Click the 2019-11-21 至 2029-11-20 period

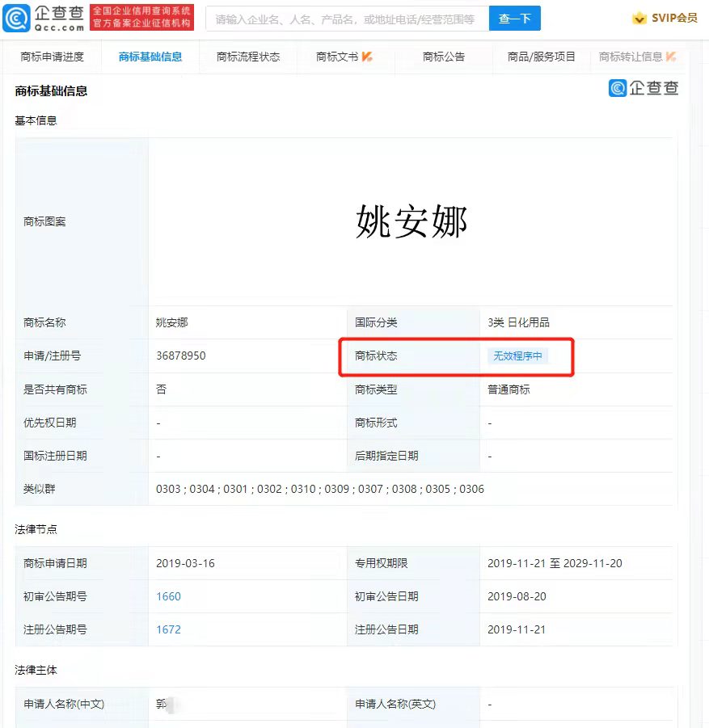point(555,563)
